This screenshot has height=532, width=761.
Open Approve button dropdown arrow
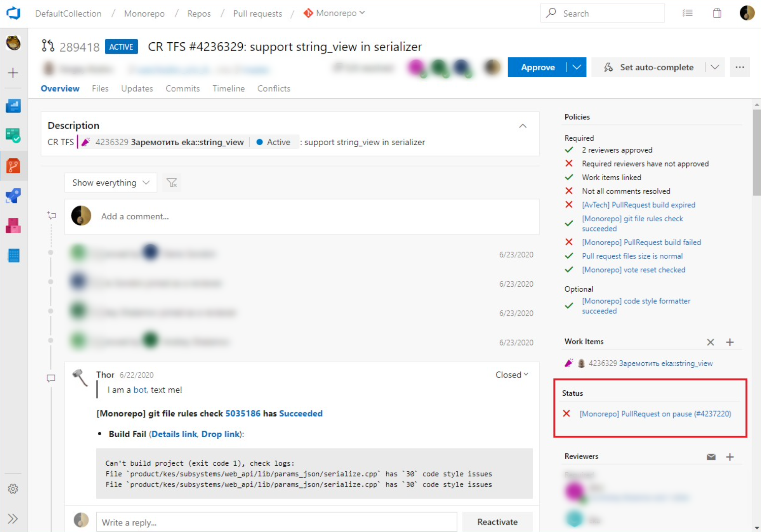coord(577,67)
